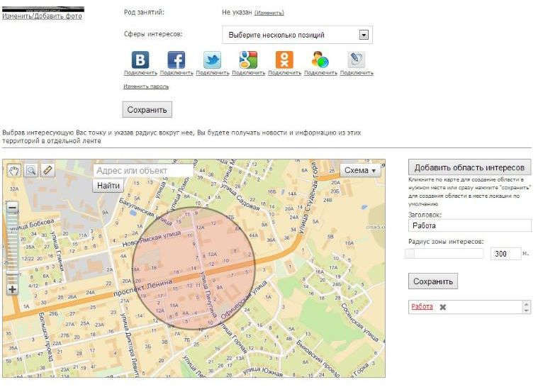Viewport: 560px width, 392px height.
Task: Open Изменить/Добавить фото link
Action: tap(42, 16)
